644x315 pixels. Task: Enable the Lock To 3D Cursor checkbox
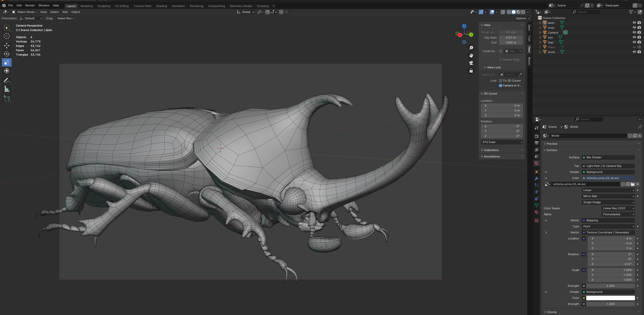point(500,81)
